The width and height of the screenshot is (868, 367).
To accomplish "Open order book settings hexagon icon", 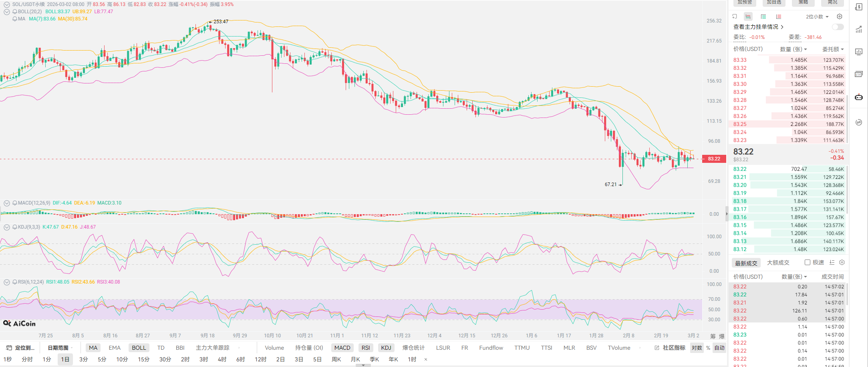I will coord(840,17).
